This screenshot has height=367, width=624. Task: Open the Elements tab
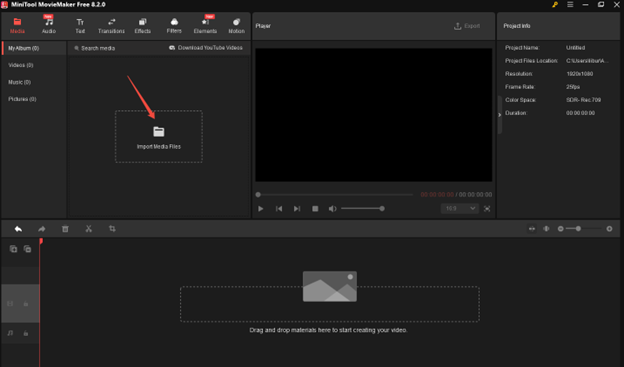click(205, 26)
